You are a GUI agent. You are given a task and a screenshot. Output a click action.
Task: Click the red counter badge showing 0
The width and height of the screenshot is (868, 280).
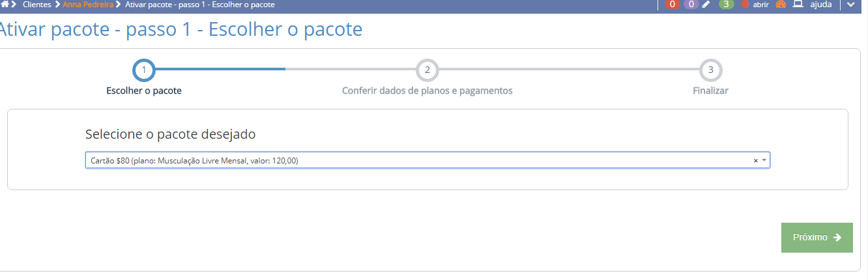[x=671, y=5]
